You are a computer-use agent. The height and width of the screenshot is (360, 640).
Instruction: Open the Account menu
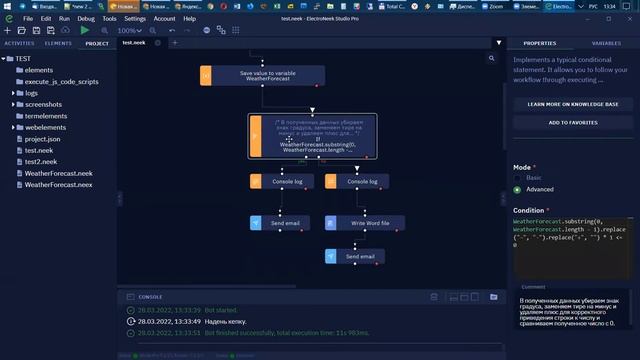click(x=164, y=19)
